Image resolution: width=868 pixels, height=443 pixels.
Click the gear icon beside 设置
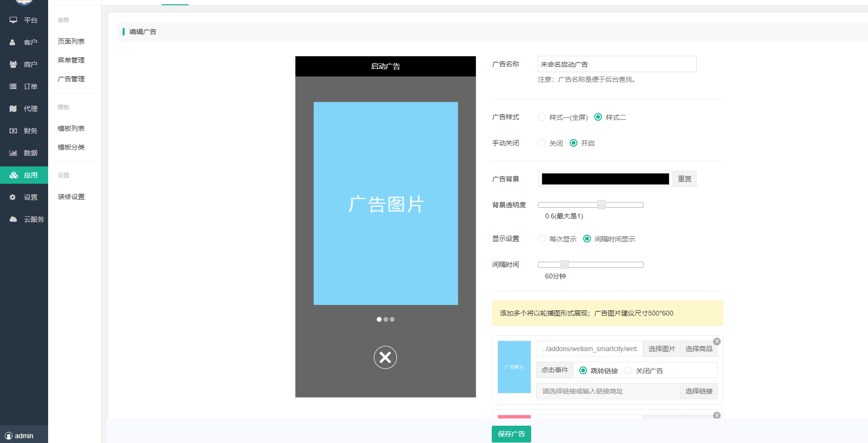(x=13, y=197)
